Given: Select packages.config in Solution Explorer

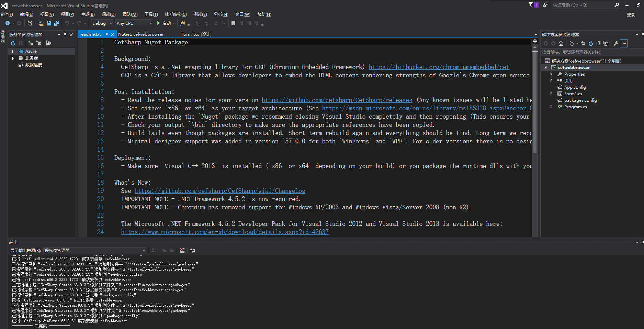Looking at the screenshot, I should click(x=580, y=100).
